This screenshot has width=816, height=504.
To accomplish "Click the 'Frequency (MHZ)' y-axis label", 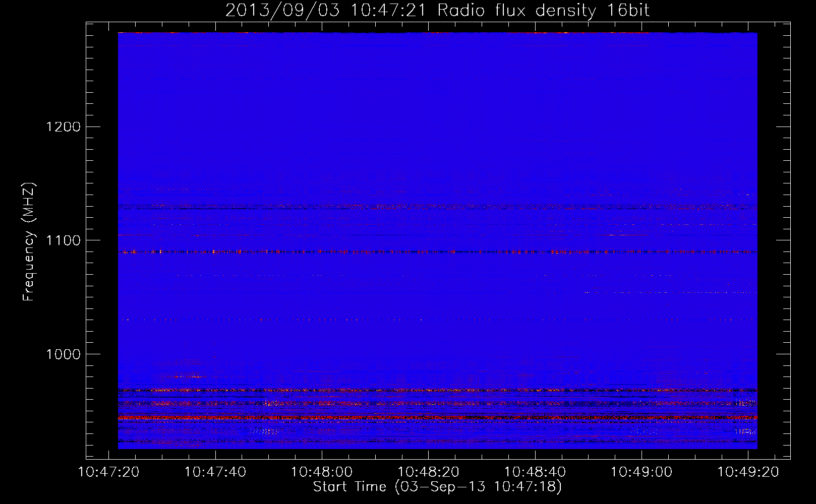I will (x=29, y=242).
